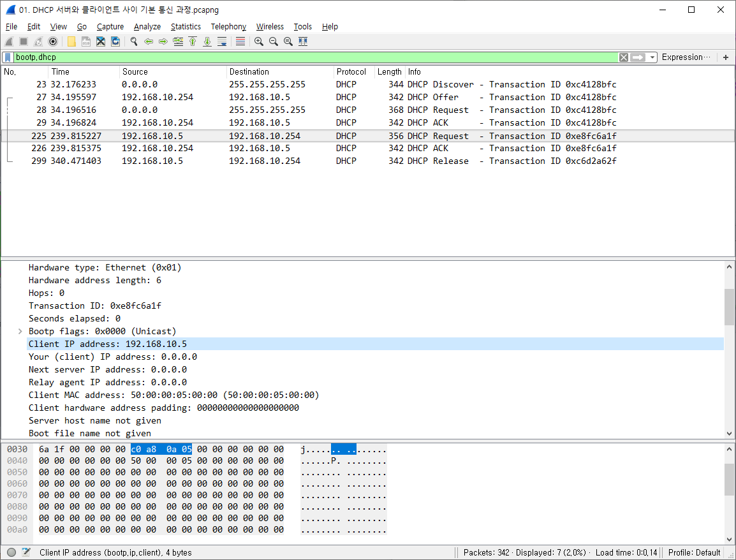Select packet 29 DHCP ACK row
The height and width of the screenshot is (560, 736).
coord(367,122)
